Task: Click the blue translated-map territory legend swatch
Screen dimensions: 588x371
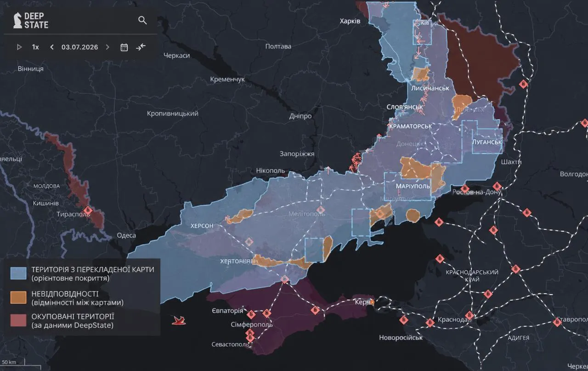Action: coord(18,273)
